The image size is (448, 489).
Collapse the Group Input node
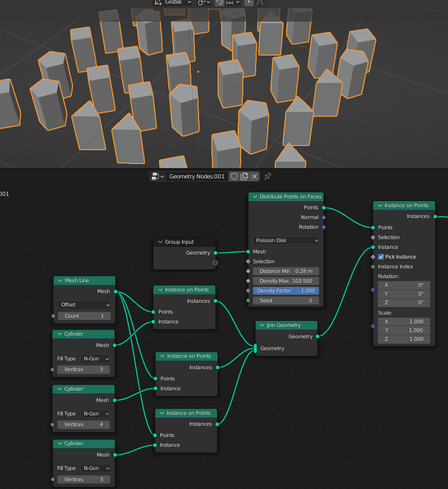160,242
